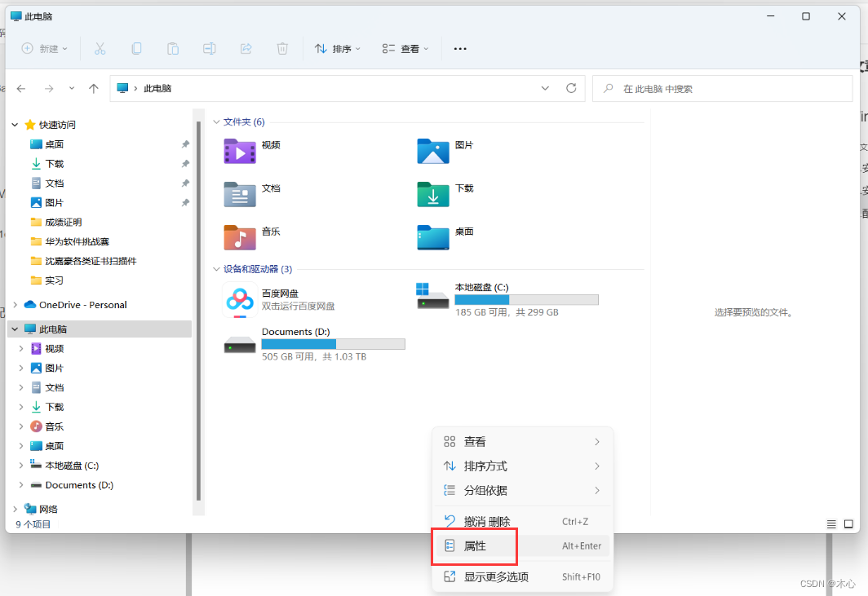The image size is (868, 596).
Task: Click the D: drive usage bar
Action: pyautogui.click(x=333, y=344)
